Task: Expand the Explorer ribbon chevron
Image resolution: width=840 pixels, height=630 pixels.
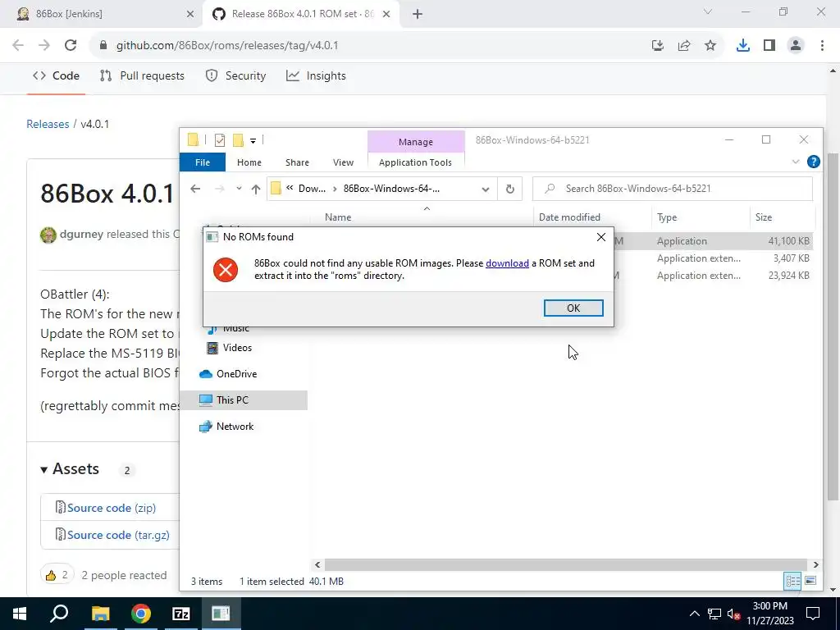Action: click(795, 162)
